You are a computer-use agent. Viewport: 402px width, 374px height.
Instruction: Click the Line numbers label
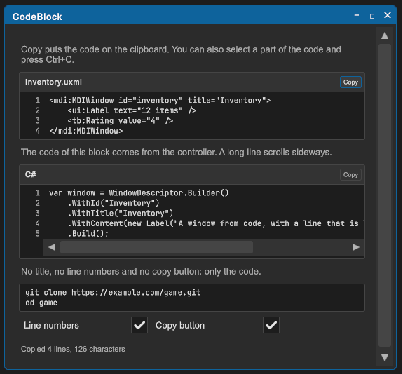tap(51, 325)
